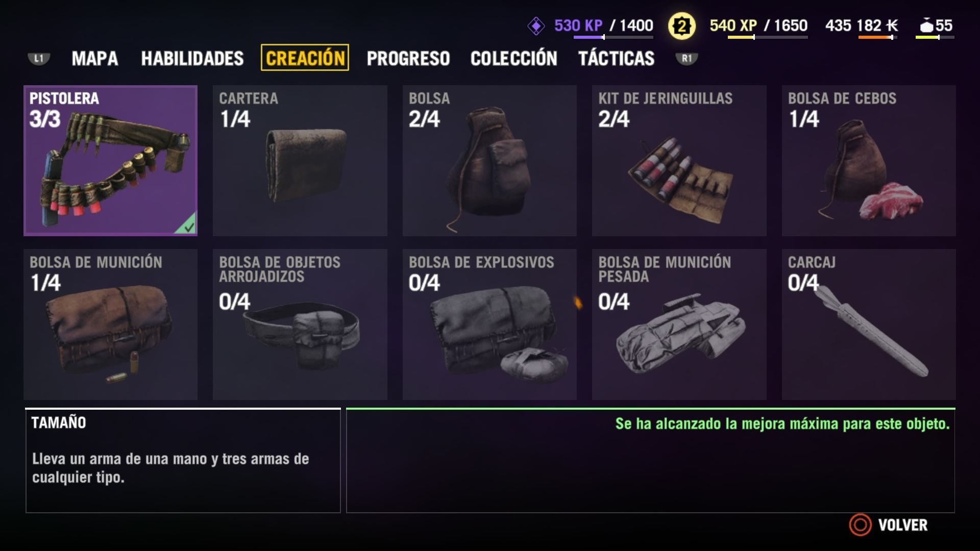This screenshot has width=980, height=551.
Task: Open the Progreso tab
Action: 408,58
